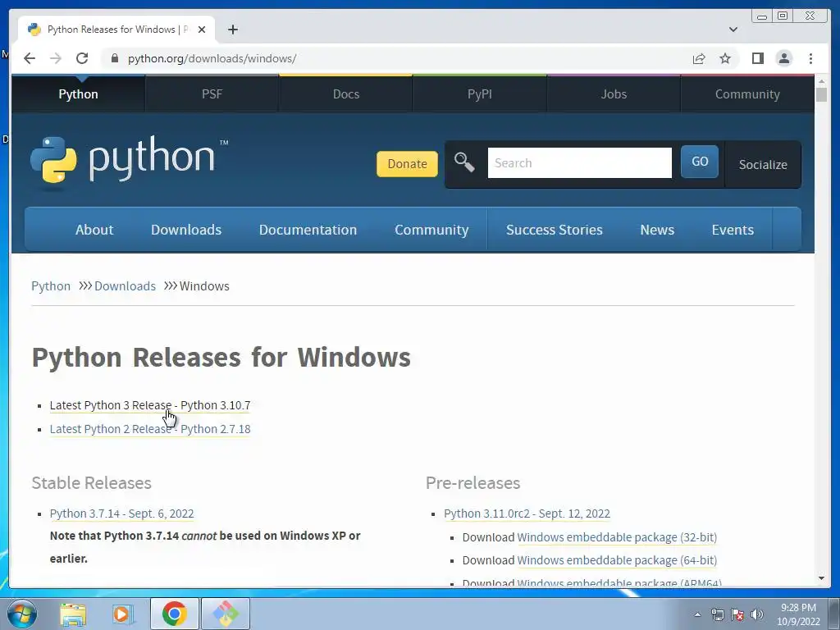Viewport: 840px width, 630px height.
Task: Open Latest Python 2 Release - Python 2.7.18
Action: [x=150, y=429]
